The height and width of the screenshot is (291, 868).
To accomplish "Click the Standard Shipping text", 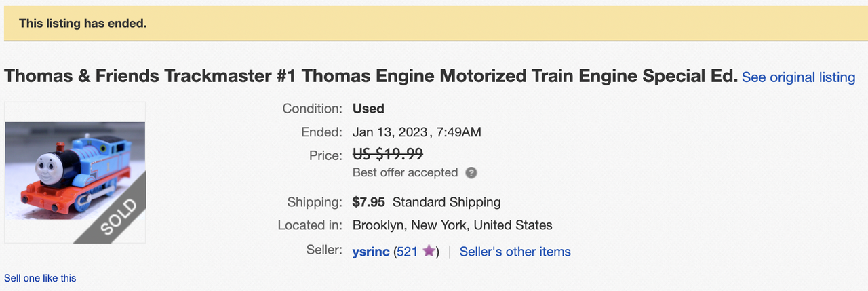I will [447, 202].
